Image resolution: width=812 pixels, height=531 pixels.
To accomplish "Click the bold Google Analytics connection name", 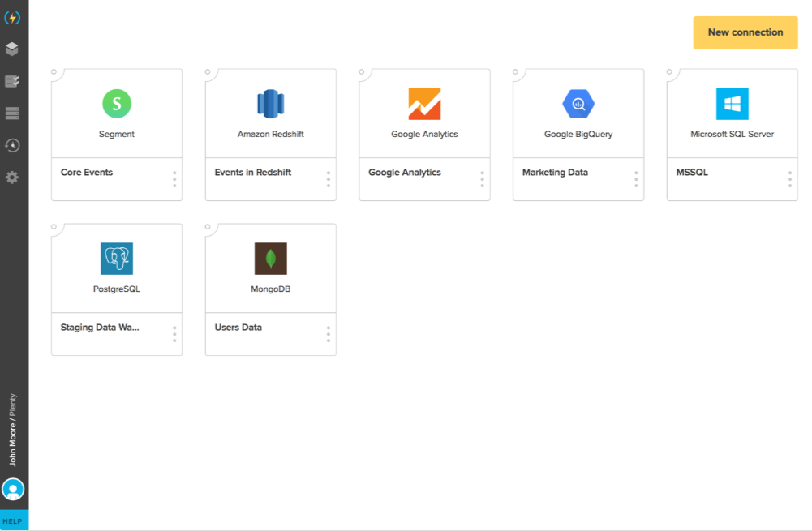I will click(x=405, y=173).
